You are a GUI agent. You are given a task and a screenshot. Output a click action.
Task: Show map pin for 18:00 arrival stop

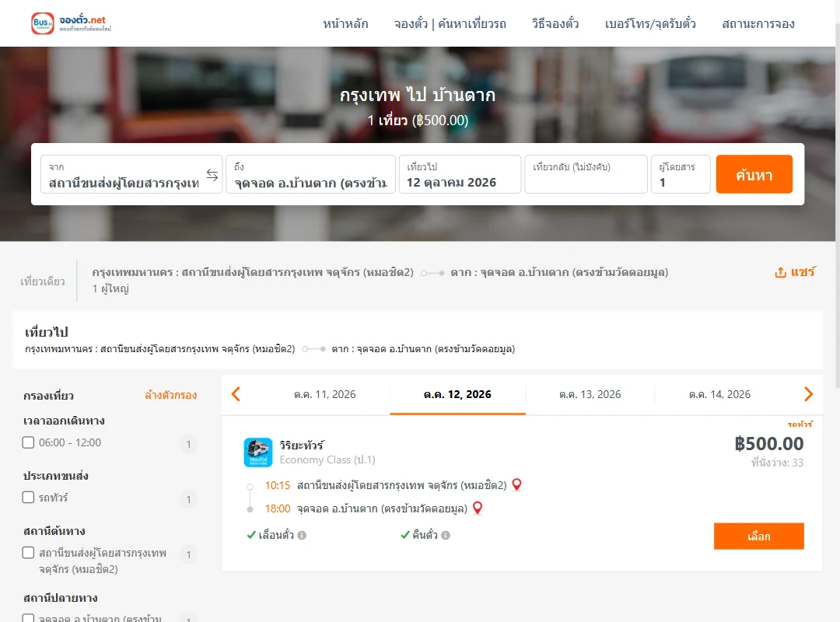478,508
